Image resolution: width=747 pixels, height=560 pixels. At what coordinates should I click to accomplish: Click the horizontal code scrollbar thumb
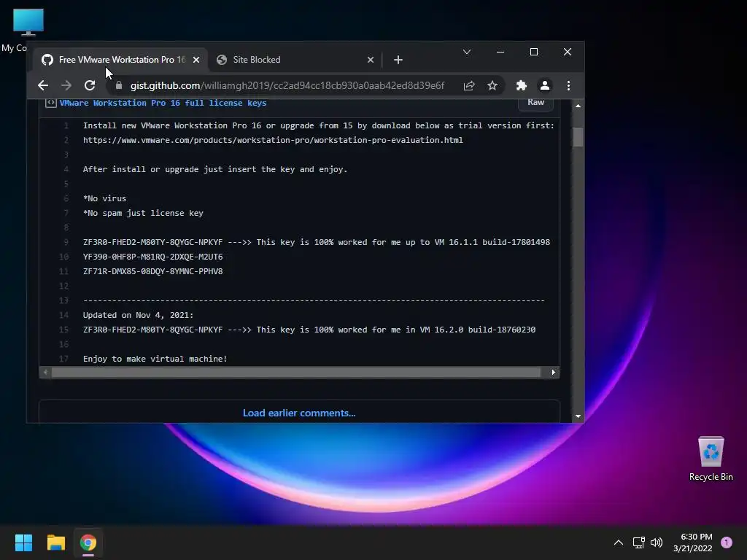point(296,373)
